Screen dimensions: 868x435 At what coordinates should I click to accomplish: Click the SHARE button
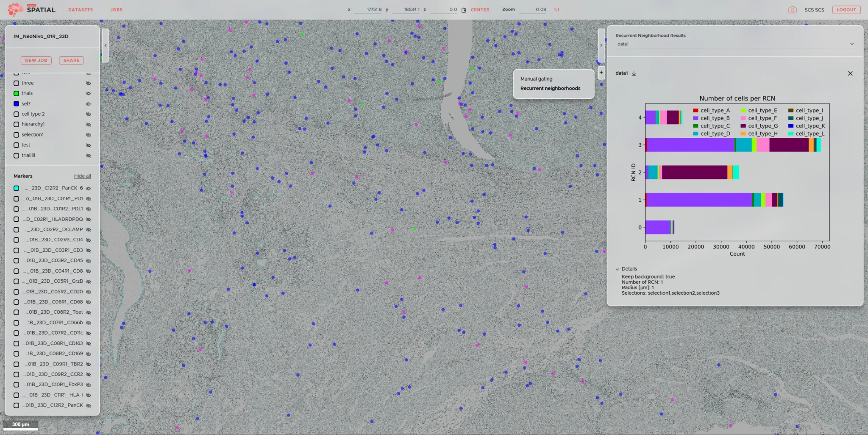click(71, 61)
